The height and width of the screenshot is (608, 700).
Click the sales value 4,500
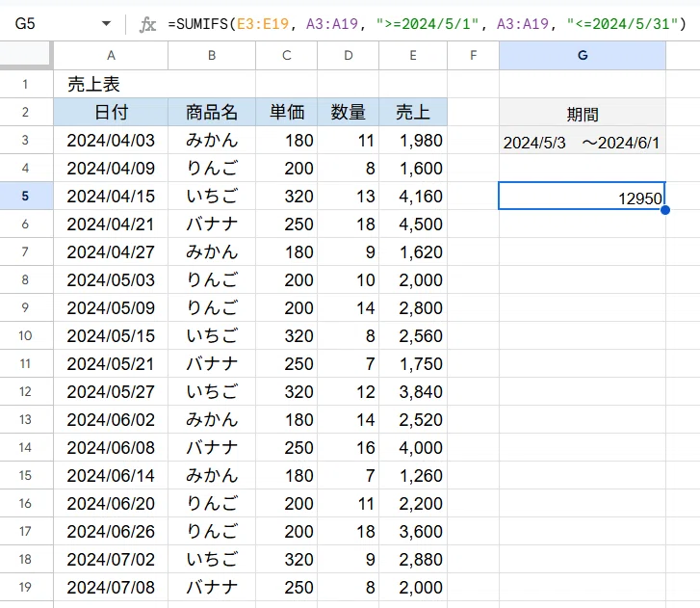click(413, 224)
